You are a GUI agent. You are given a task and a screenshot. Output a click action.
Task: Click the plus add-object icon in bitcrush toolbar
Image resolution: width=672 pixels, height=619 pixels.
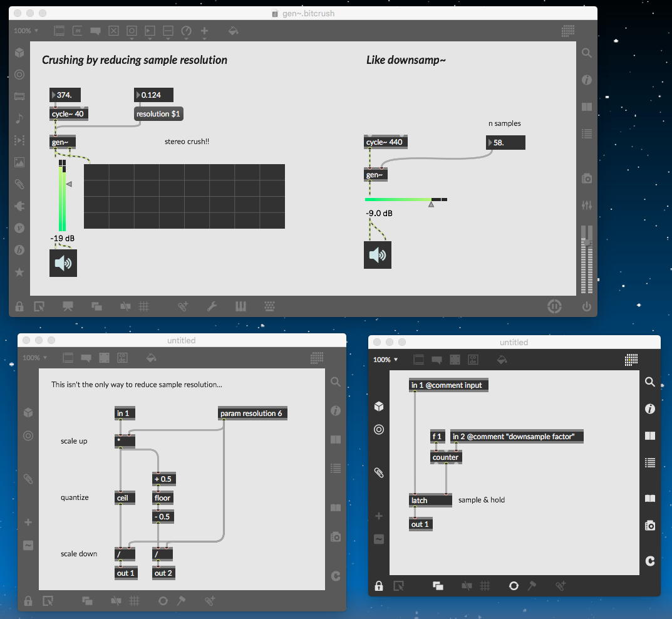(x=204, y=31)
